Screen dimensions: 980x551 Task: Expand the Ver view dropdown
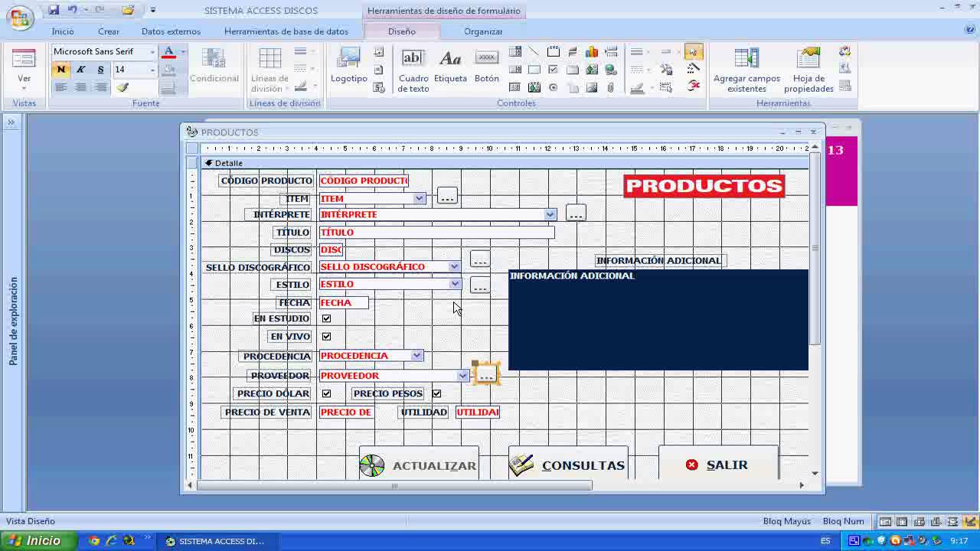click(24, 89)
